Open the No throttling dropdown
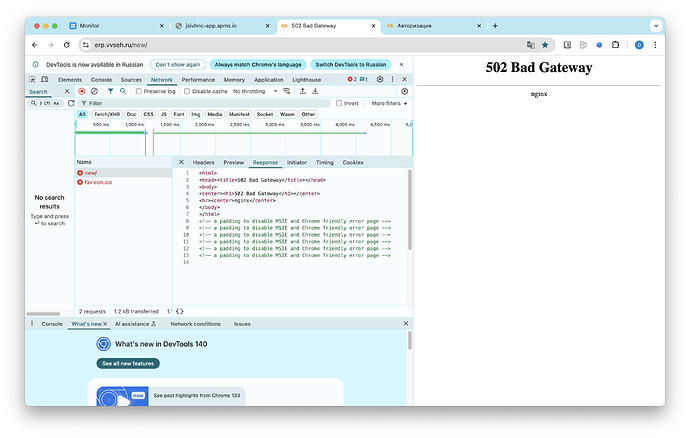690x438 pixels. point(255,91)
